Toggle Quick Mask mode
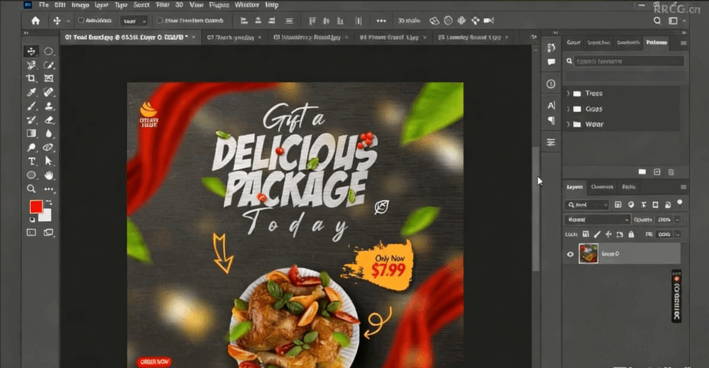The width and height of the screenshot is (709, 368). point(31,232)
